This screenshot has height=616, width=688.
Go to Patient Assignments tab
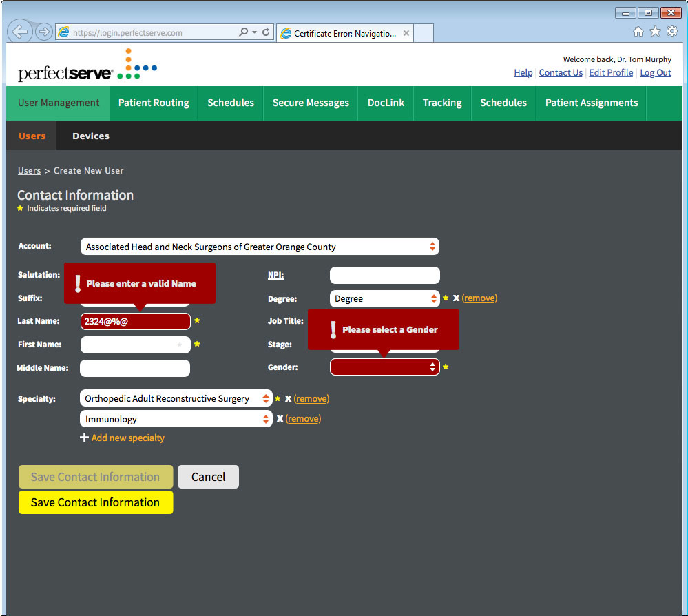(x=592, y=103)
